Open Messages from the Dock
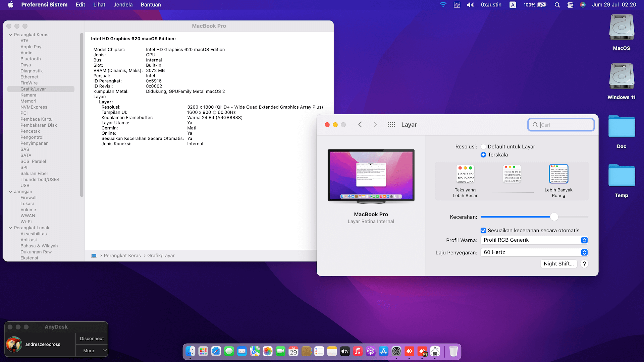The image size is (644, 362). click(229, 351)
